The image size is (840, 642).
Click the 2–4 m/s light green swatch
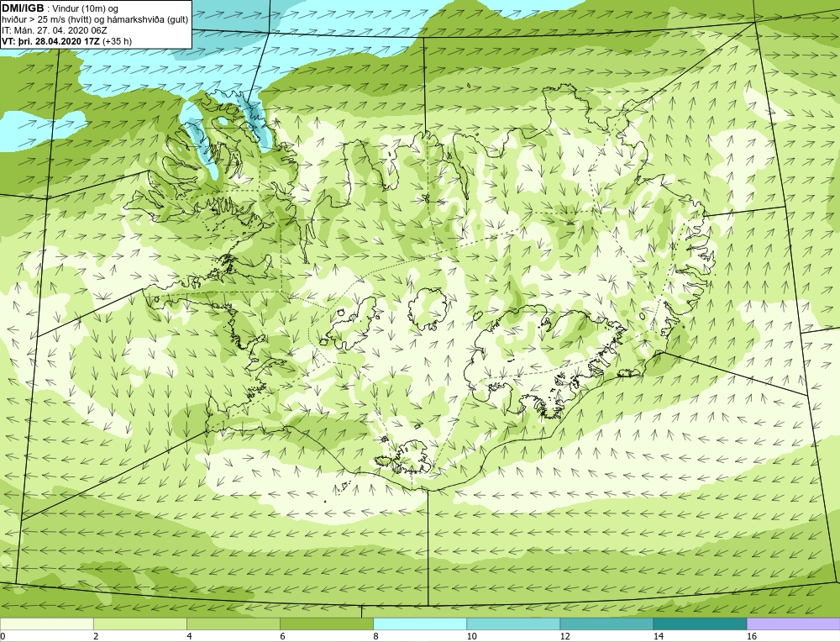coord(139,624)
